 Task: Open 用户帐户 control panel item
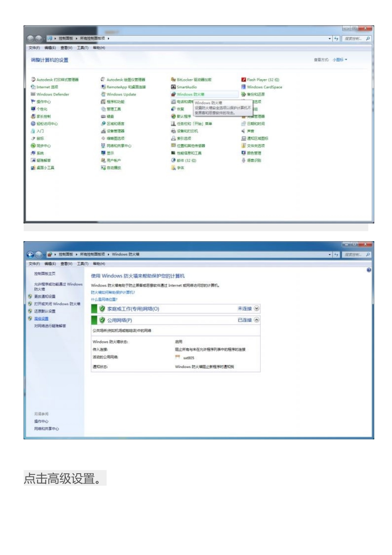113,160
